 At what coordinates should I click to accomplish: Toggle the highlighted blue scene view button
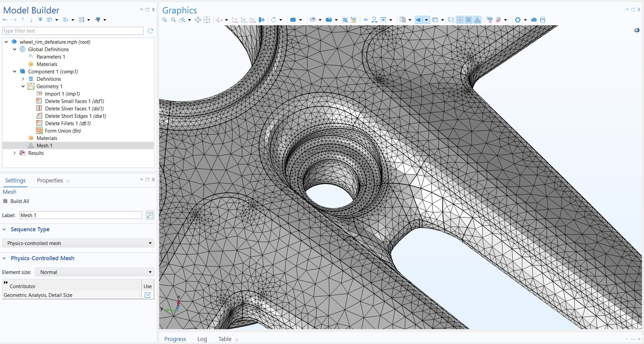coord(418,20)
